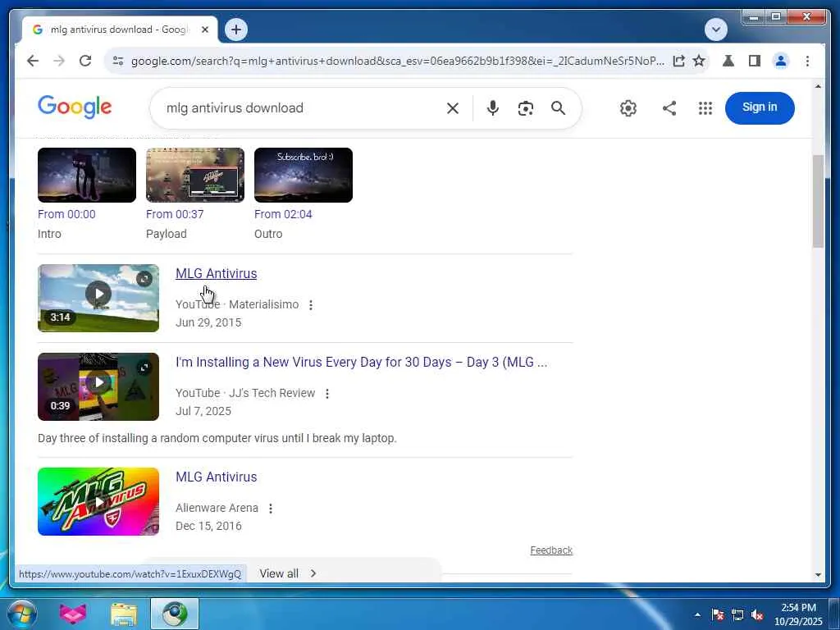
Task: Go to Google home via logo
Action: pyautogui.click(x=75, y=107)
